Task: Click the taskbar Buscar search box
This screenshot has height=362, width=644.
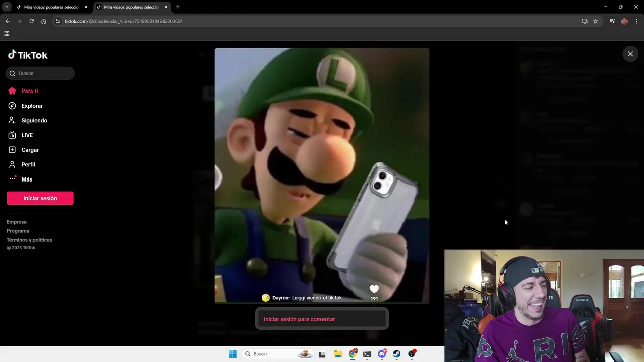Action: tap(277, 354)
